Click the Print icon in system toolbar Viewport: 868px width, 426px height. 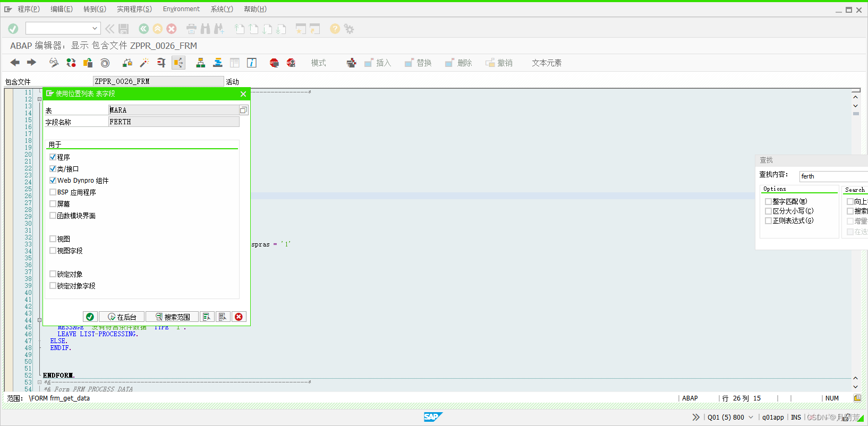[x=191, y=29]
